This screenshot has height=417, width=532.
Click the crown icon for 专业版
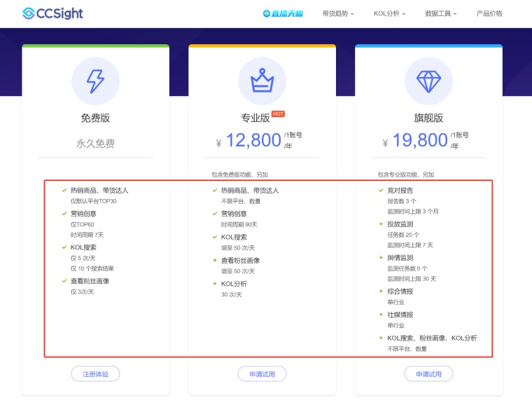(262, 81)
